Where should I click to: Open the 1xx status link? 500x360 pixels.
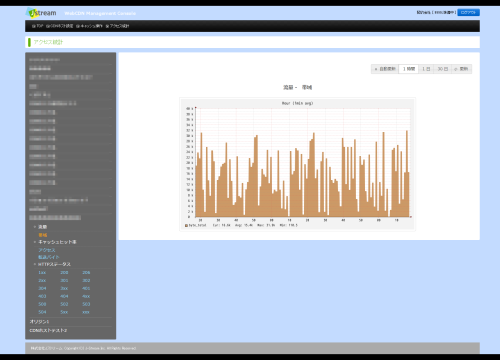point(42,273)
